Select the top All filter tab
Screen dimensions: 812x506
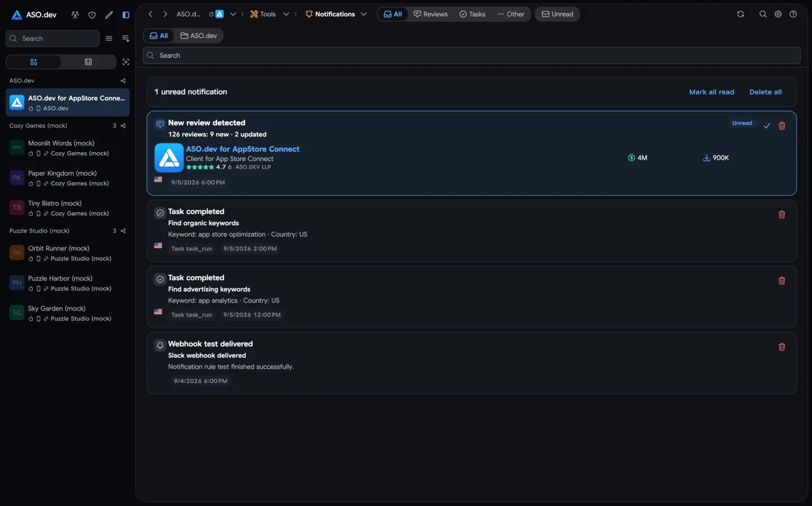[x=393, y=14]
